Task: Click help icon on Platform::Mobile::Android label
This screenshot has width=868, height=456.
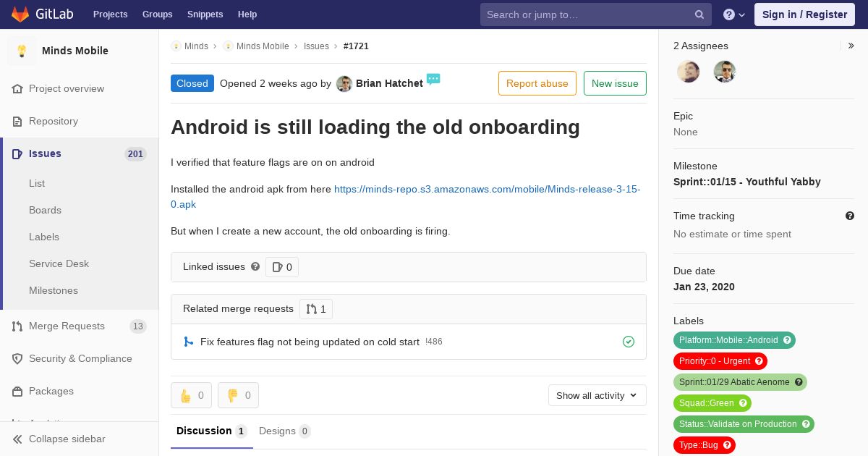Action: [x=788, y=340]
